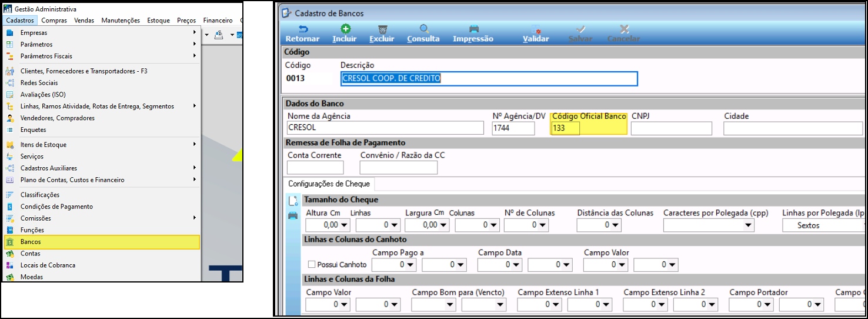
Task: Click the empty CNPJ field
Action: click(672, 128)
